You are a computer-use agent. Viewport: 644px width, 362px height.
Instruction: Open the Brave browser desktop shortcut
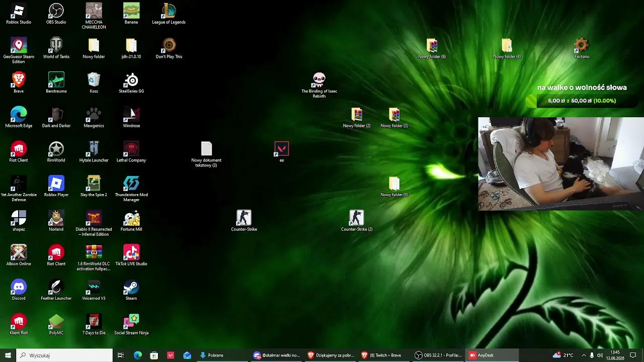coord(19,83)
